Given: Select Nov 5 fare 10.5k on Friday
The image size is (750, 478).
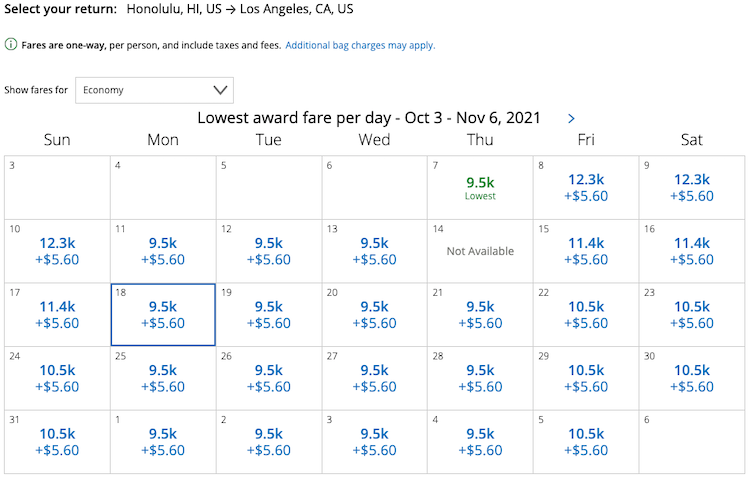Looking at the screenshot, I should [x=586, y=442].
